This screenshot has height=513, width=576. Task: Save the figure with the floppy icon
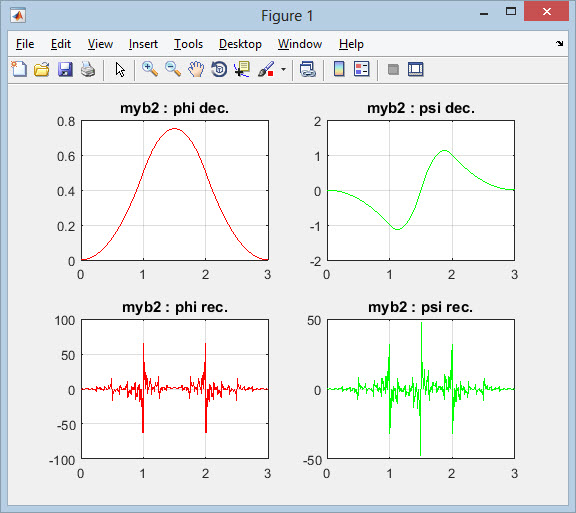pos(65,69)
